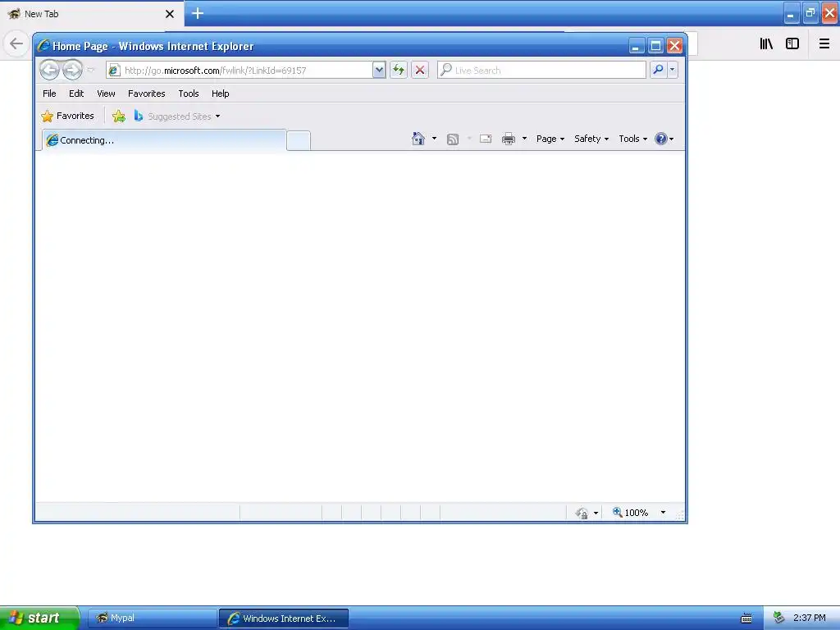The height and width of the screenshot is (630, 840).
Task: Switch to Windows Internet Explorer taskbar button
Action: (284, 619)
